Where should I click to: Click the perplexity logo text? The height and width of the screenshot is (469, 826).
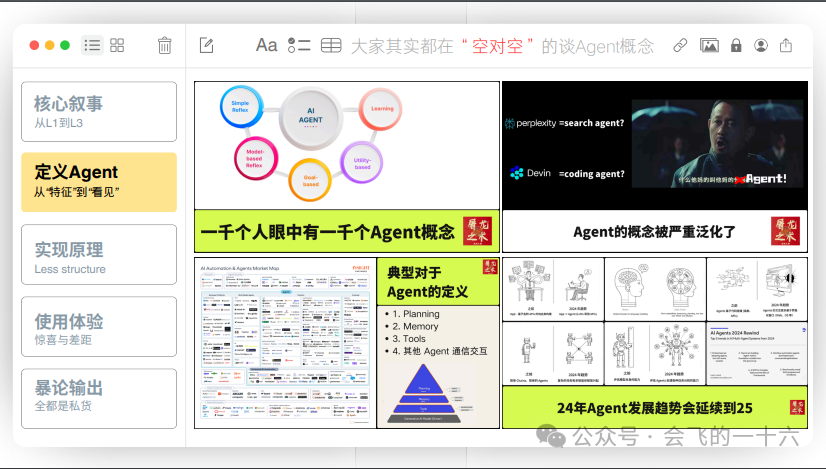pyautogui.click(x=530, y=123)
